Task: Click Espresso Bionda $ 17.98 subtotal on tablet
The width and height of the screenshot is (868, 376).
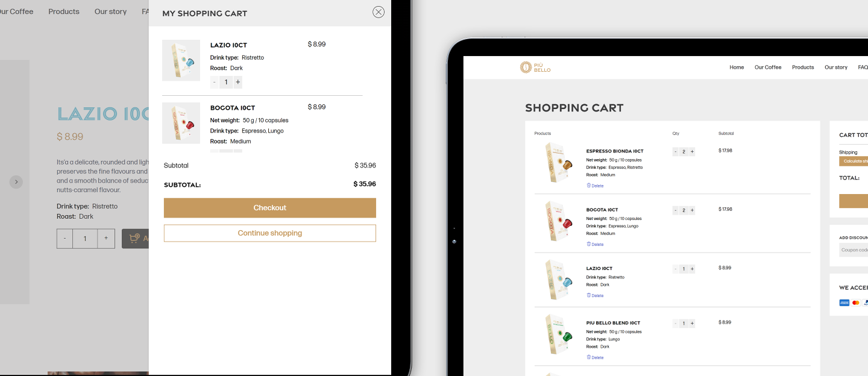Action: click(x=725, y=151)
